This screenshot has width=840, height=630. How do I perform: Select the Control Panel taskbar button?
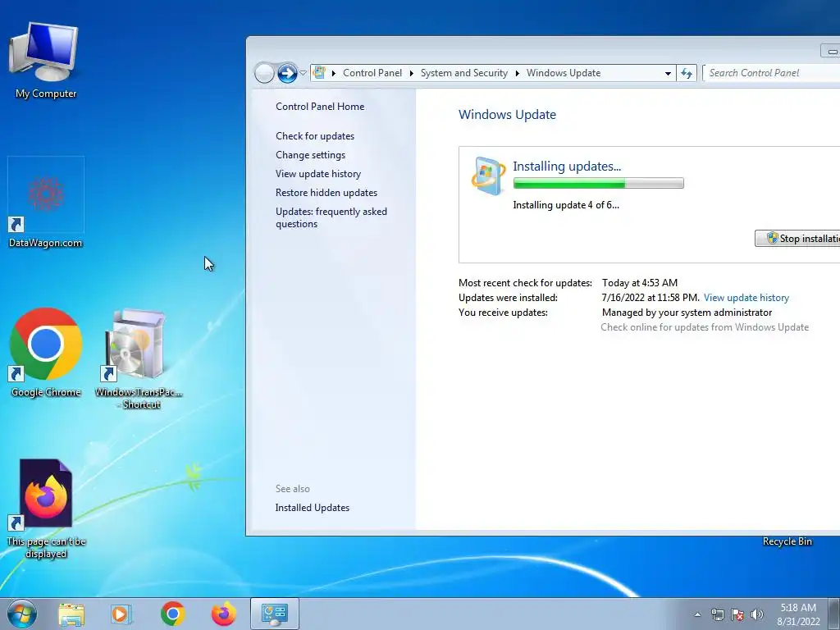tap(274, 614)
